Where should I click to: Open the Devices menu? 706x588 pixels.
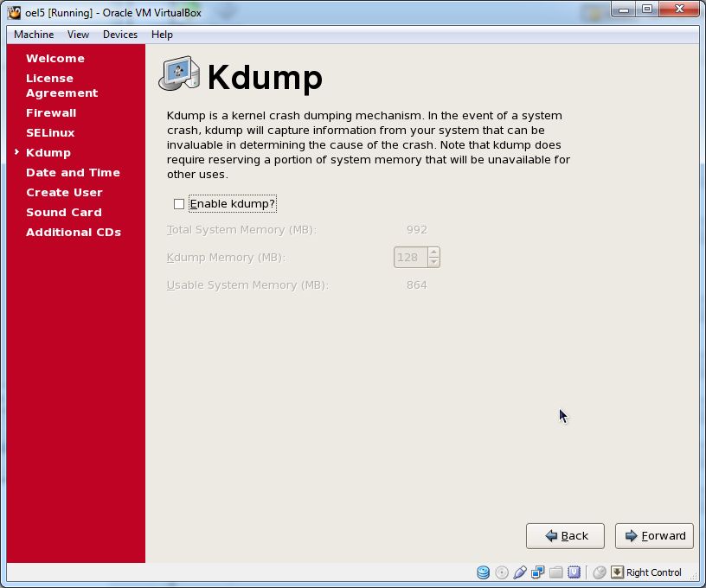click(120, 35)
